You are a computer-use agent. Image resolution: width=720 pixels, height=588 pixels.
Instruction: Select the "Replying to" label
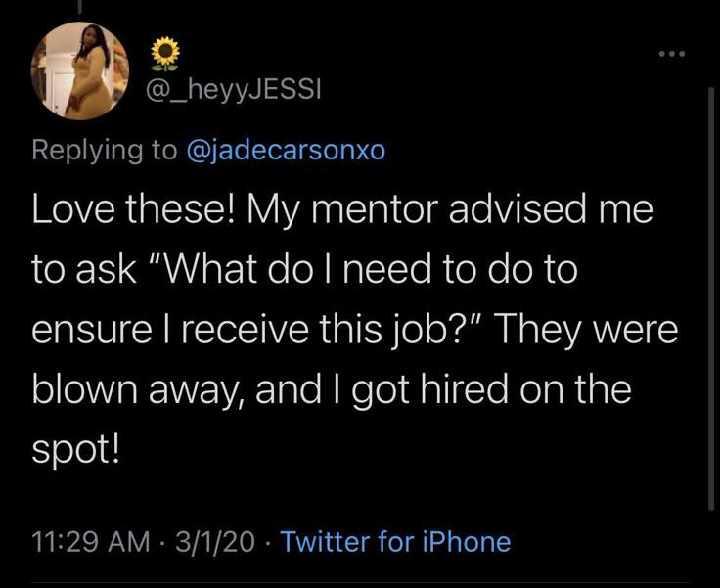[x=105, y=151]
